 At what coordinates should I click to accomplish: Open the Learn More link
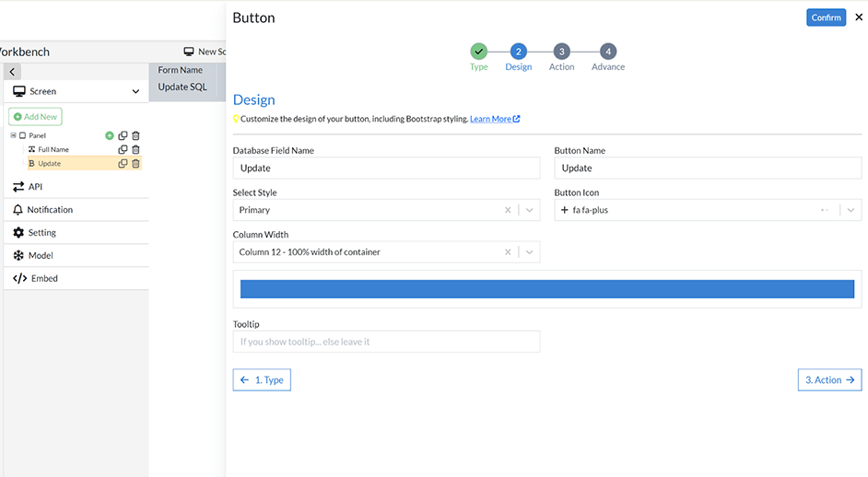494,119
